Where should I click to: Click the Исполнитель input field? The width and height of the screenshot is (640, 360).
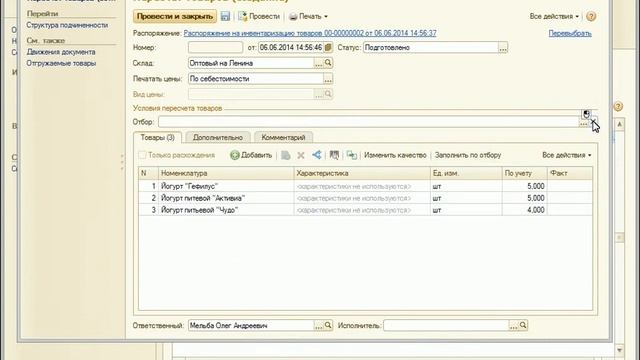(446, 326)
